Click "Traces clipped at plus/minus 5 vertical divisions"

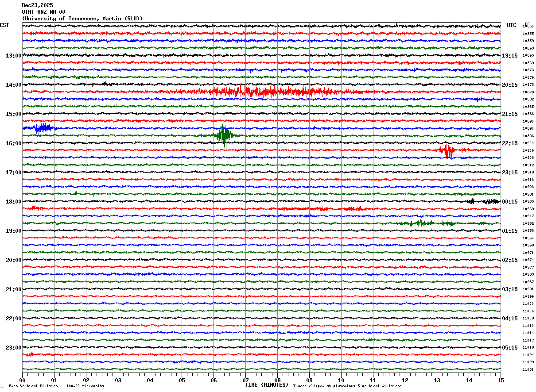[347, 386]
